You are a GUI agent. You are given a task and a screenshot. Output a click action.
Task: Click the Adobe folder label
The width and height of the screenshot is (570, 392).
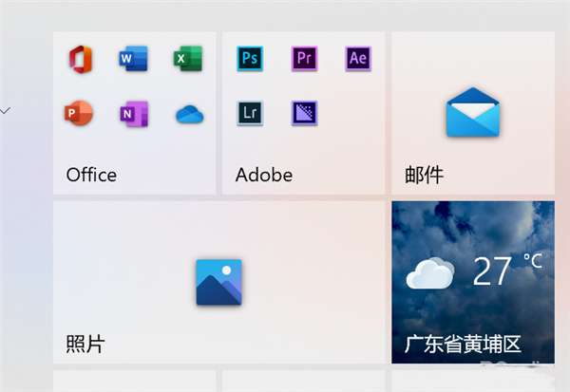click(x=263, y=175)
